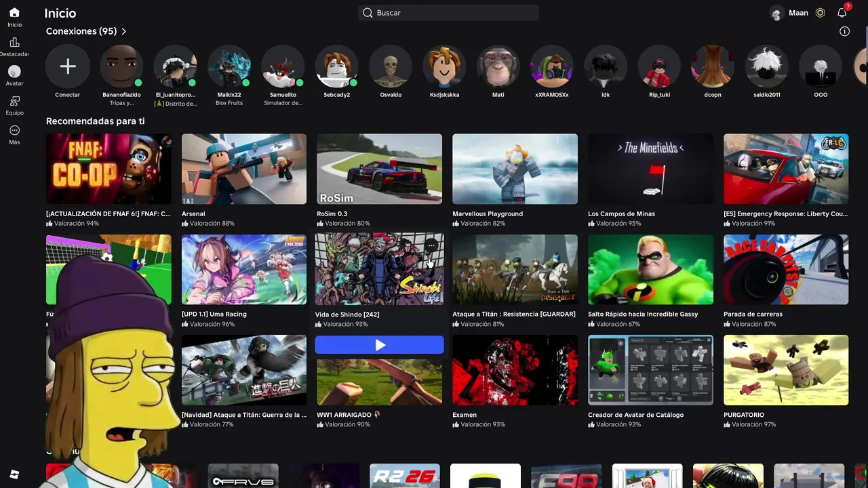Image resolution: width=868 pixels, height=488 pixels.
Task: Open RoSim 0.3 game thumbnail
Action: tap(380, 169)
